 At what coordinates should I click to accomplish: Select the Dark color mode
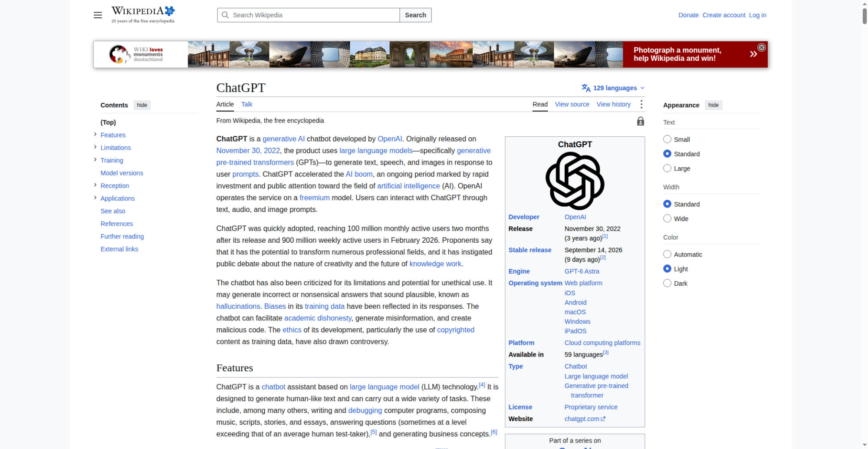click(667, 283)
